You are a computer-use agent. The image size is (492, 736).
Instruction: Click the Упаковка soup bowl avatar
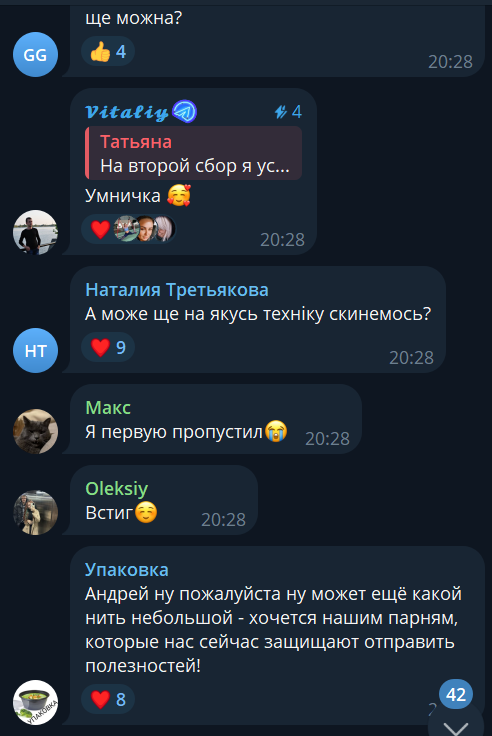coord(35,702)
